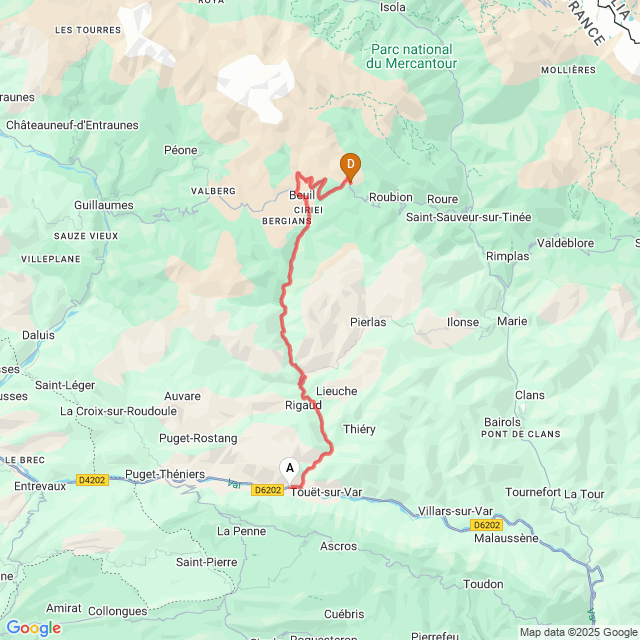
Task: Click the Roubion town label
Action: (x=391, y=197)
